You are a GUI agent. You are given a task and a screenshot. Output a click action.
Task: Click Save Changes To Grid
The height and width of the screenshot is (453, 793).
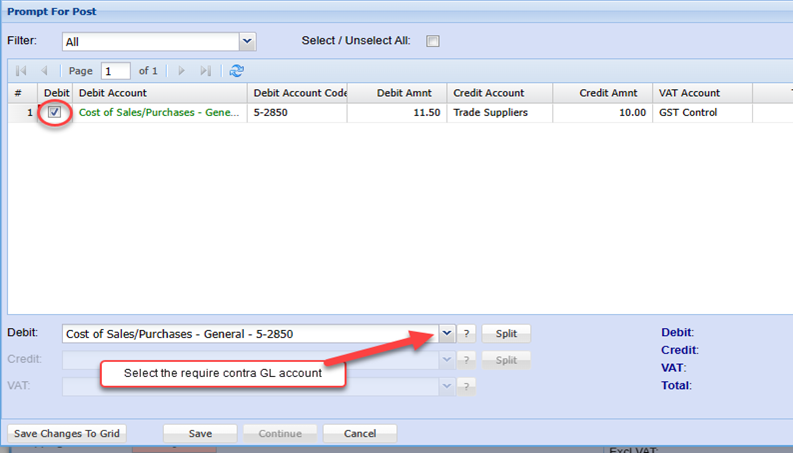67,433
